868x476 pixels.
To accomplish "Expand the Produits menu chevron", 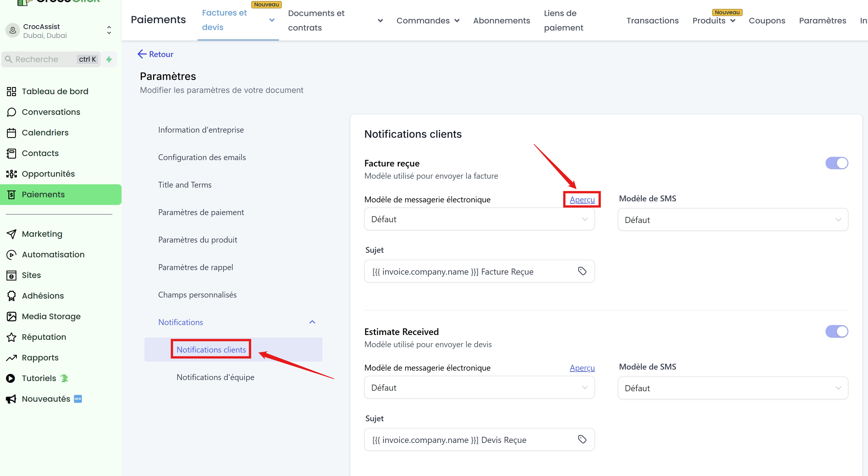I will pos(732,21).
